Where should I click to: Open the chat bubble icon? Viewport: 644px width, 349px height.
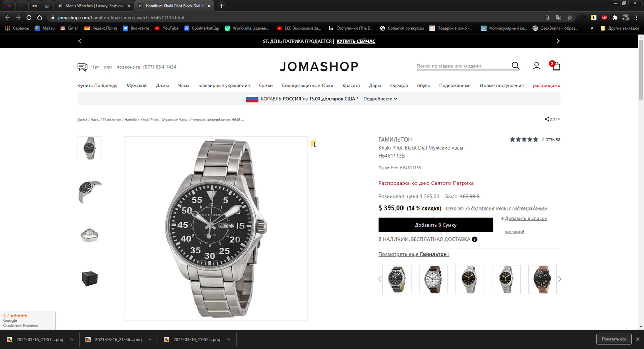[83, 67]
